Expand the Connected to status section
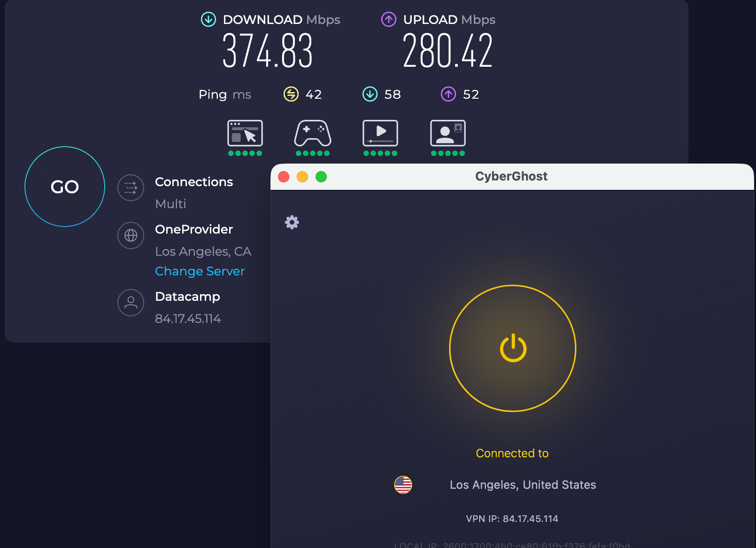This screenshot has width=756, height=548. coord(512,453)
